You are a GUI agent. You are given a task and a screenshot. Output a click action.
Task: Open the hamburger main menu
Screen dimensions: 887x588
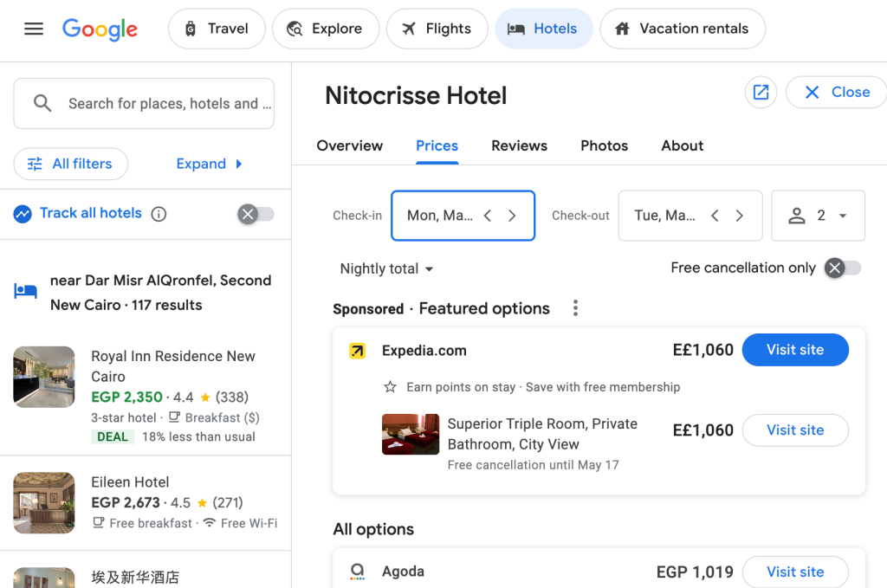point(34,29)
